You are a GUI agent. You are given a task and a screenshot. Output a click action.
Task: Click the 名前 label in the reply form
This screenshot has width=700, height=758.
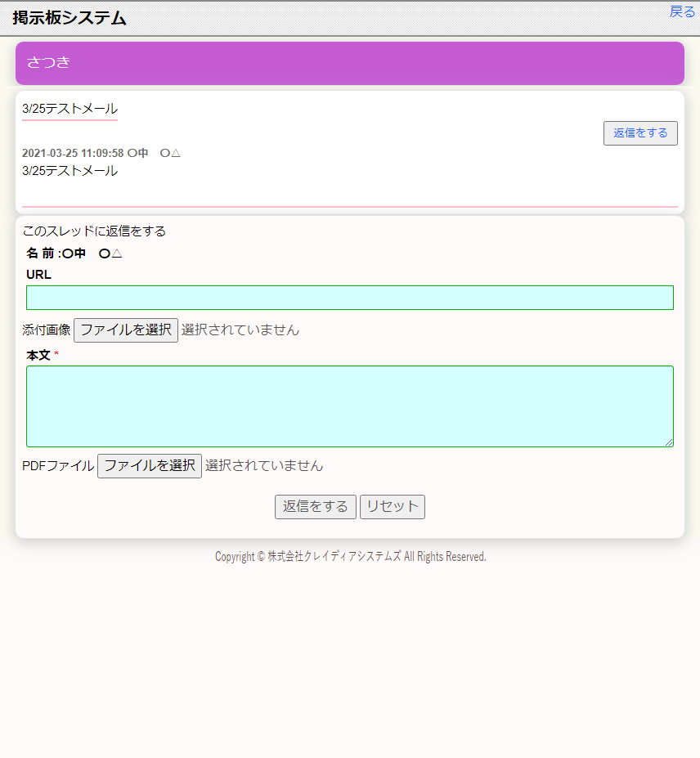(43, 253)
